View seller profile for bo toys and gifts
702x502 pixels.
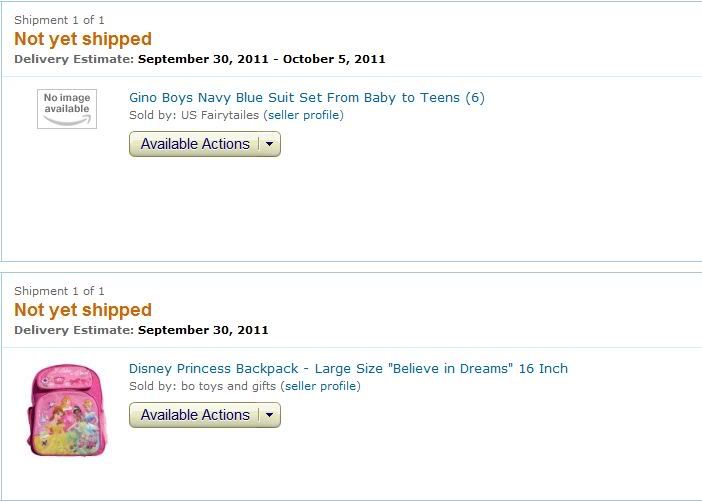click(322, 386)
